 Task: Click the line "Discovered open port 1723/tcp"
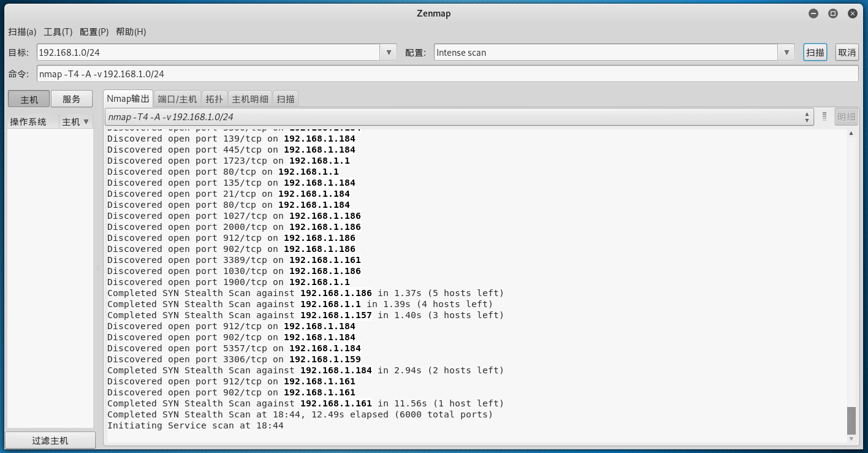click(229, 161)
